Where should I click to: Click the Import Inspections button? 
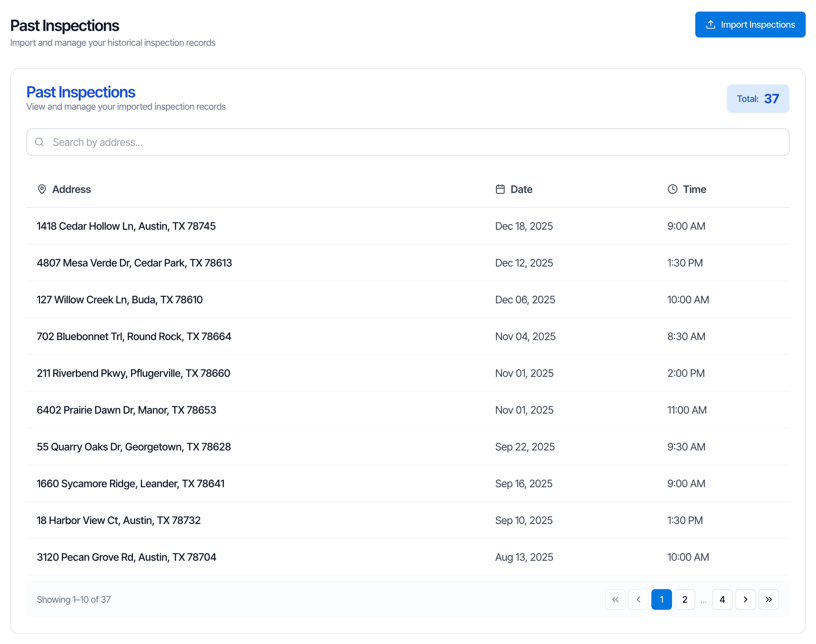tap(750, 24)
